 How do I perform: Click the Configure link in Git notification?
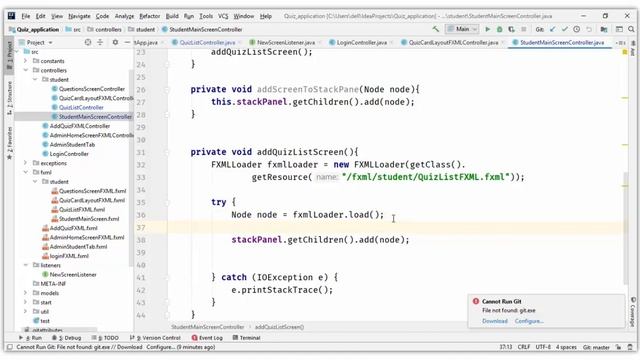click(529, 321)
